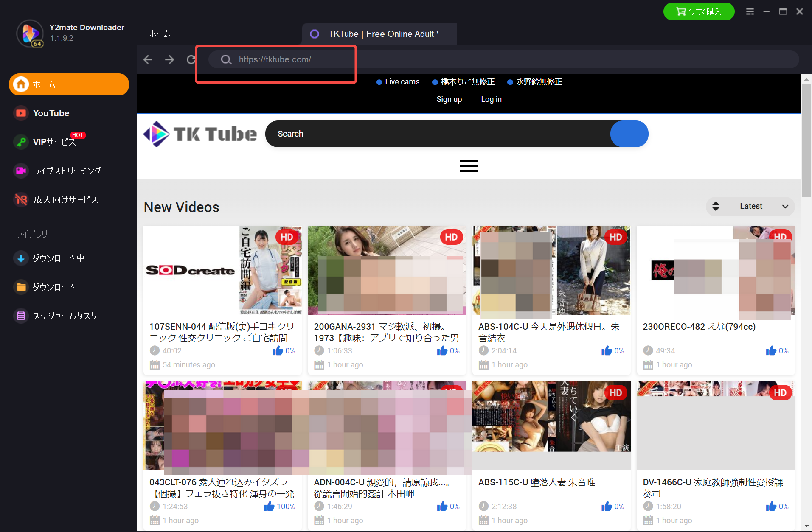
Task: Open the ABS-104C-U video title
Action: (x=549, y=332)
